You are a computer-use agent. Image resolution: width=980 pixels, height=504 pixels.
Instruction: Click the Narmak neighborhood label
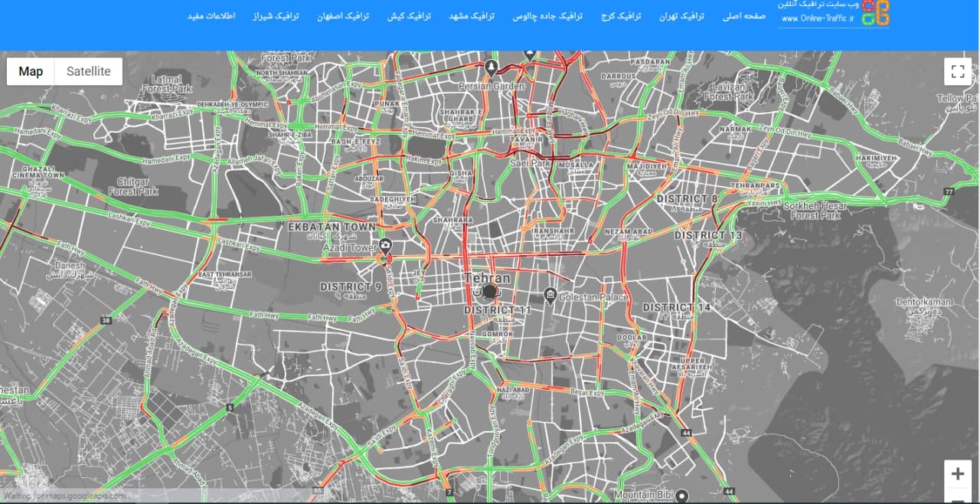point(735,129)
